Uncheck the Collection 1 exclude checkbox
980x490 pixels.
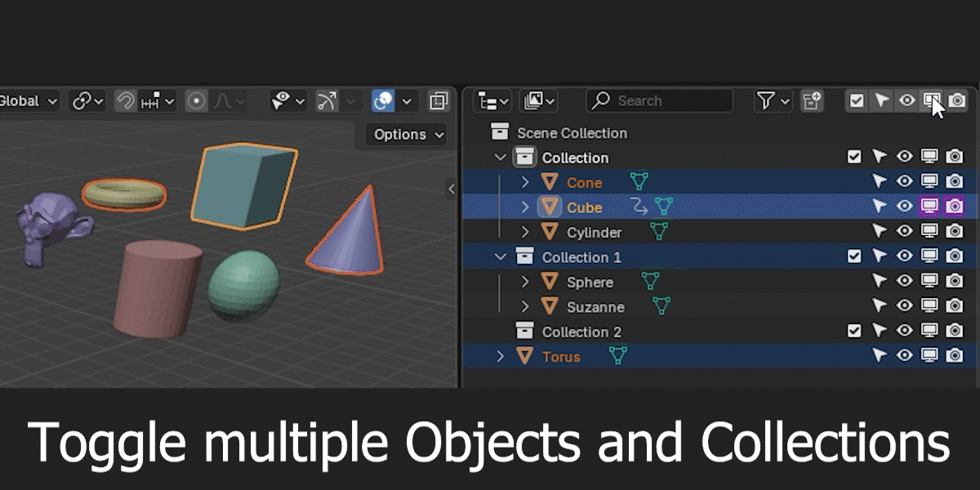click(x=854, y=256)
